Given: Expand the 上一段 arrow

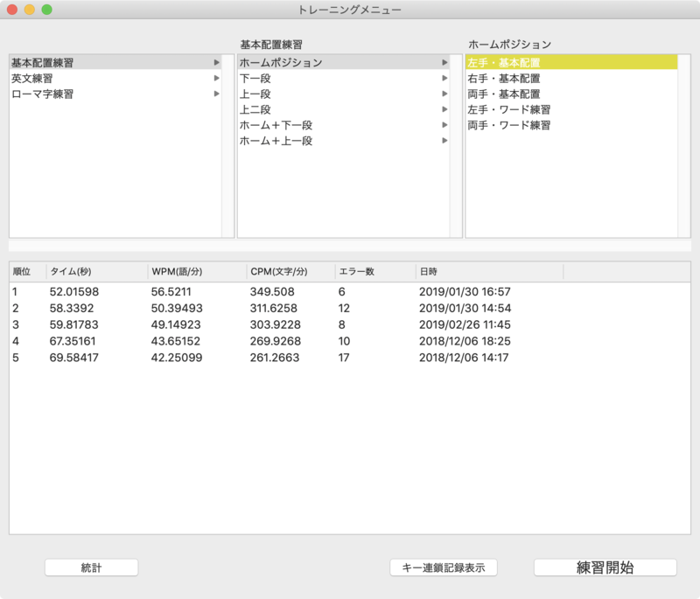Looking at the screenshot, I should tap(444, 94).
